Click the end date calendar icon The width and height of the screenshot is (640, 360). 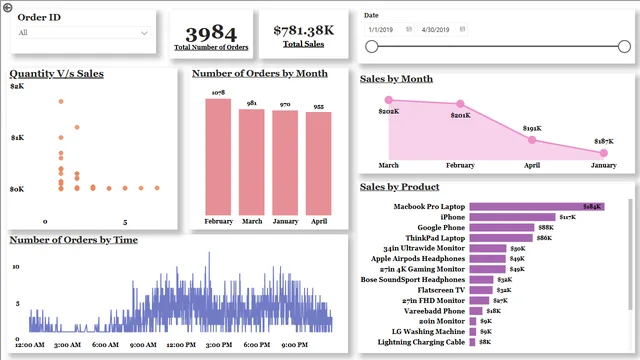pyautogui.click(x=462, y=29)
